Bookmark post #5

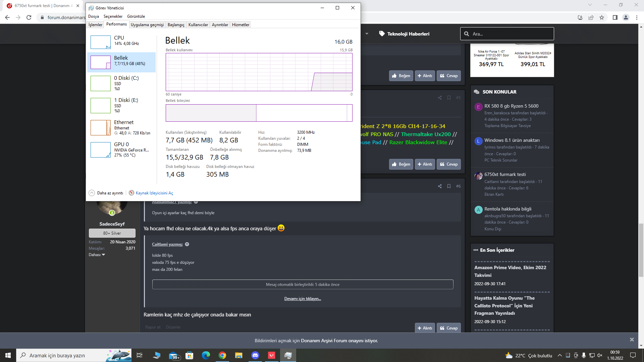[449, 98]
